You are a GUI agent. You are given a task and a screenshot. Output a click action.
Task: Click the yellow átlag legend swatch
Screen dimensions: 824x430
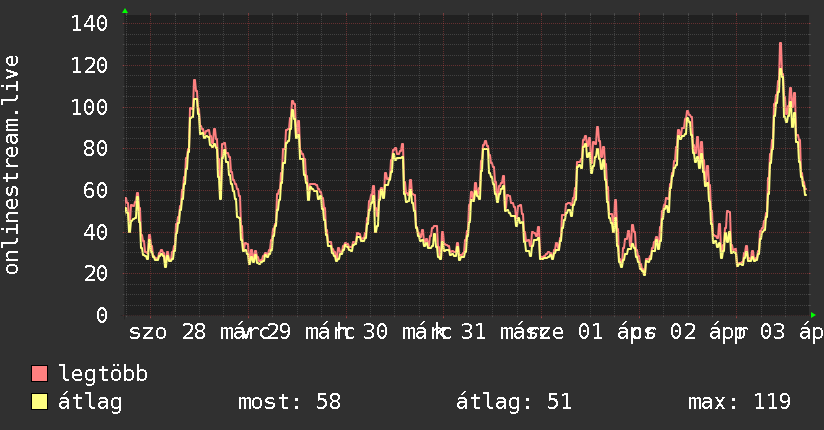pyautogui.click(x=39, y=401)
